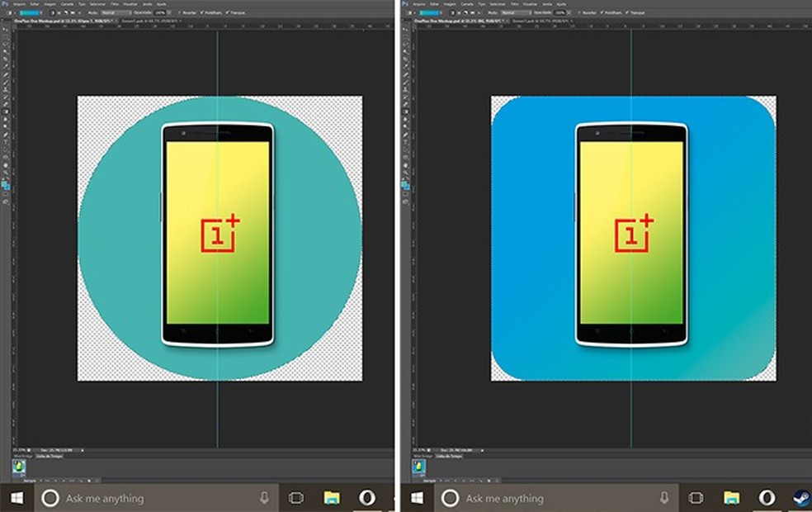Click the Cortana circle icon on right taskbar
812x512 pixels.
click(x=449, y=498)
